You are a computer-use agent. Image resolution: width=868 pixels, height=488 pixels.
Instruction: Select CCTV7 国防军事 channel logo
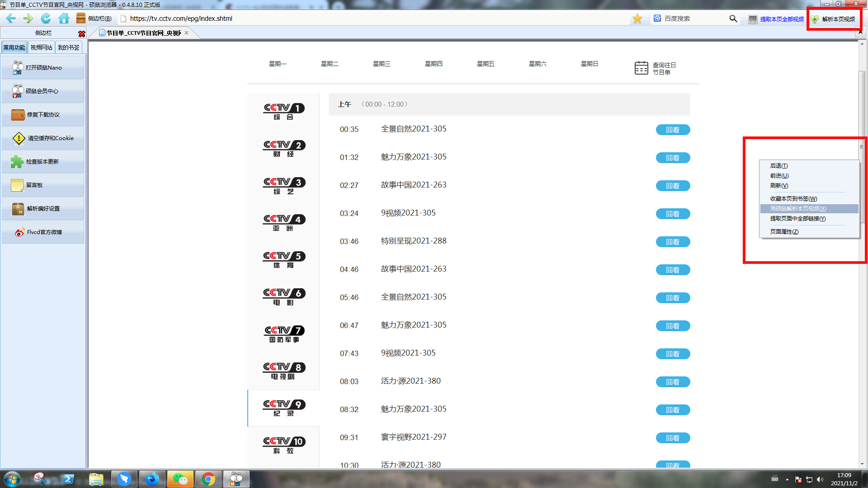coord(284,334)
